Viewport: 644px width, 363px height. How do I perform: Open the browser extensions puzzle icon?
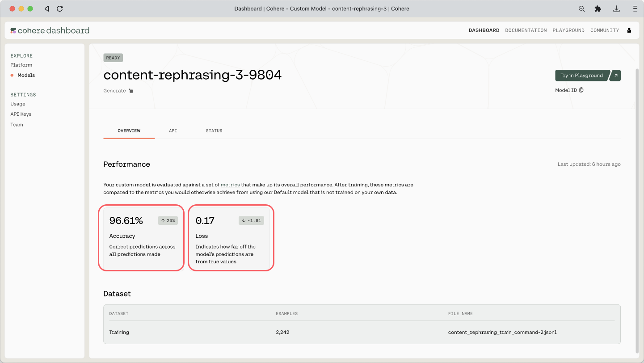coord(598,8)
